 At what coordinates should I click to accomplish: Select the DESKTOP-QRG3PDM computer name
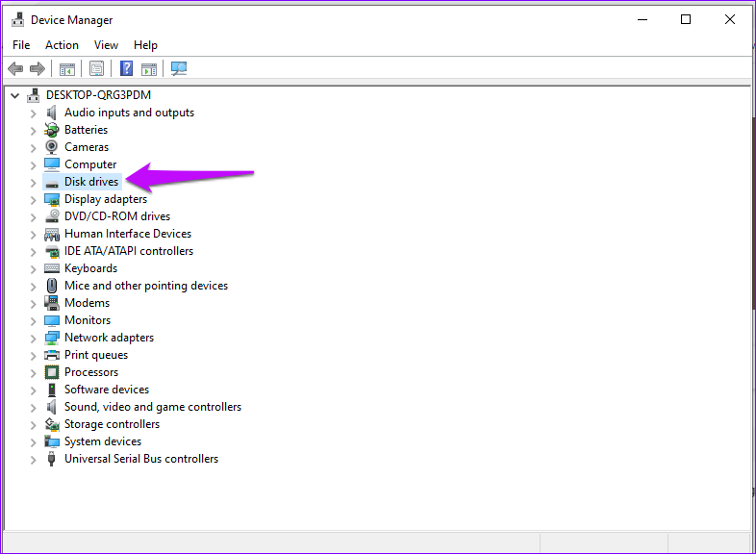[x=98, y=95]
